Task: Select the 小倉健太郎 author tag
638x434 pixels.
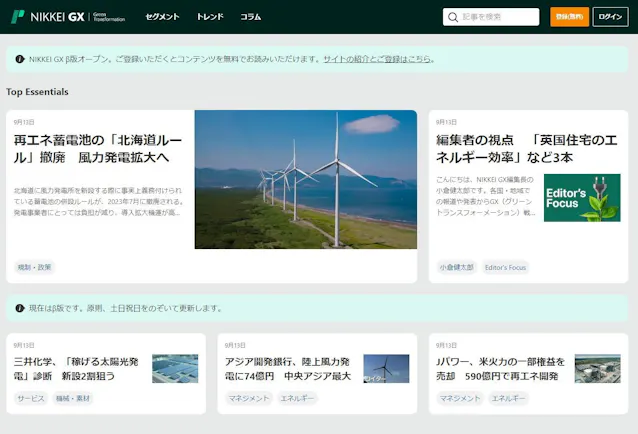Action: coord(456,267)
